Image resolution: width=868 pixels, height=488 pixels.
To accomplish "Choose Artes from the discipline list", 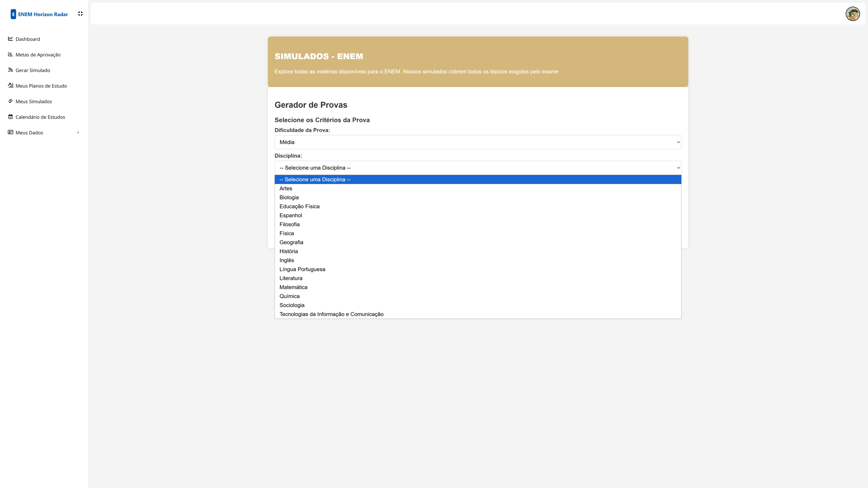I will [478, 189].
